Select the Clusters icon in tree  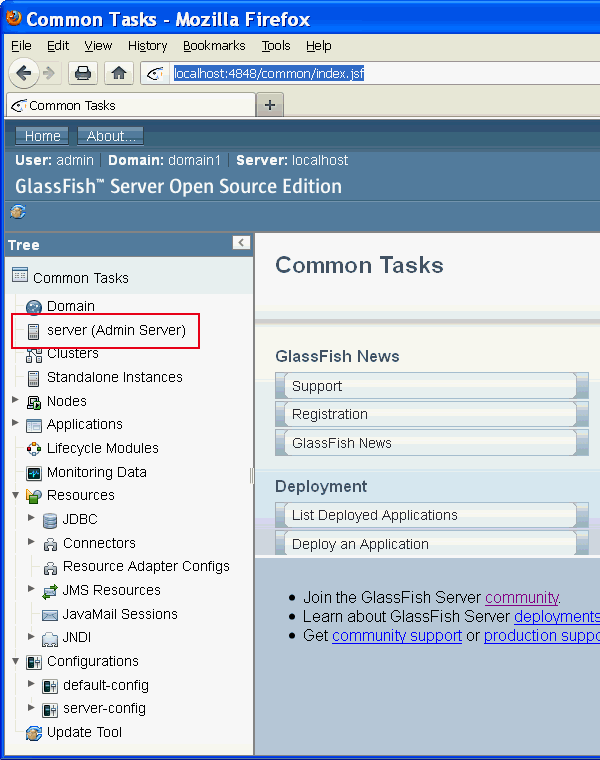(34, 354)
